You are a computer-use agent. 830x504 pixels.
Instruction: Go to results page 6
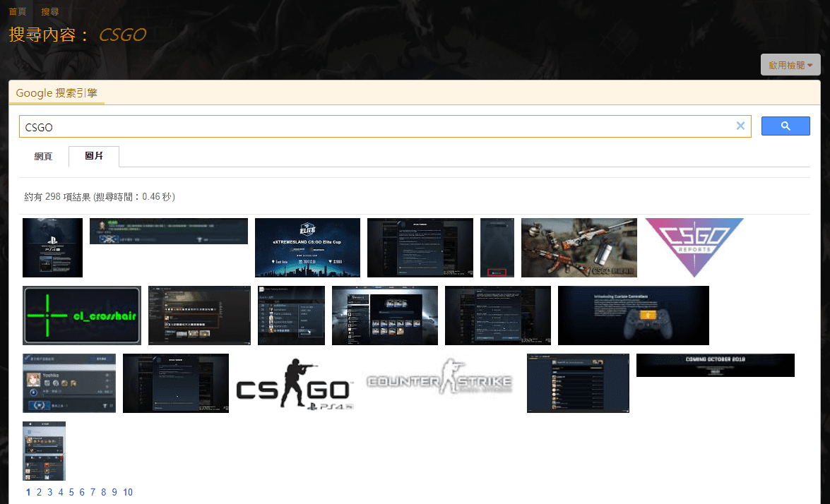82,493
